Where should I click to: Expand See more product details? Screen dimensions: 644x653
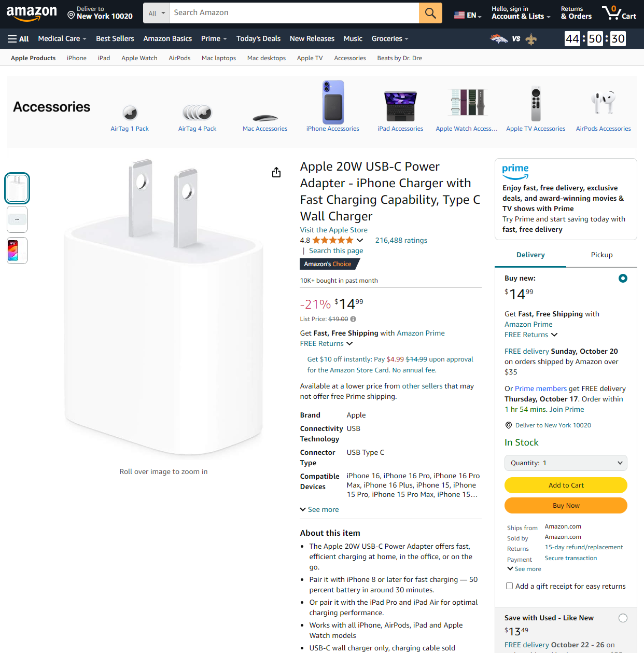click(319, 510)
